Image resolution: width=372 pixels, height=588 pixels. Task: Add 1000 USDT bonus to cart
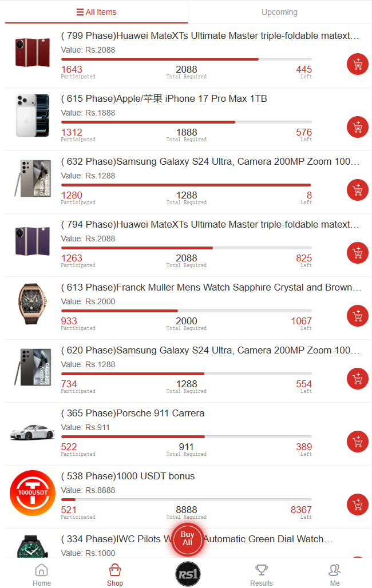coord(358,504)
